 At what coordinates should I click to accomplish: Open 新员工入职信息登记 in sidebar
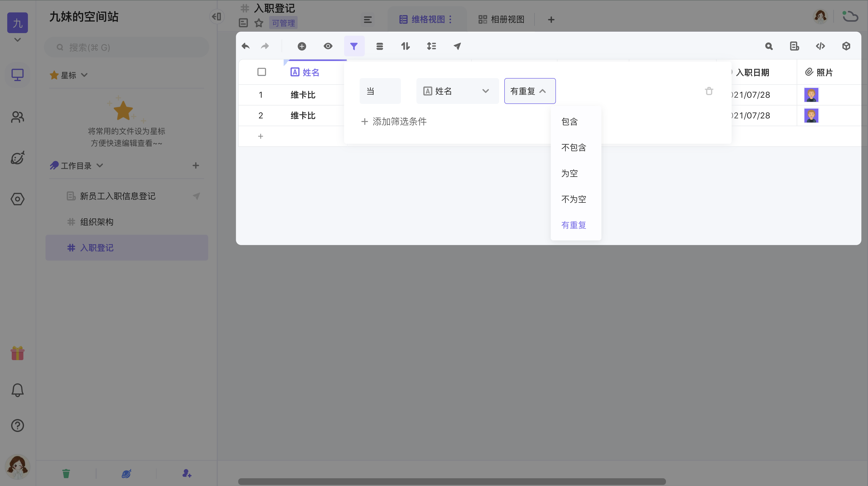pyautogui.click(x=118, y=196)
